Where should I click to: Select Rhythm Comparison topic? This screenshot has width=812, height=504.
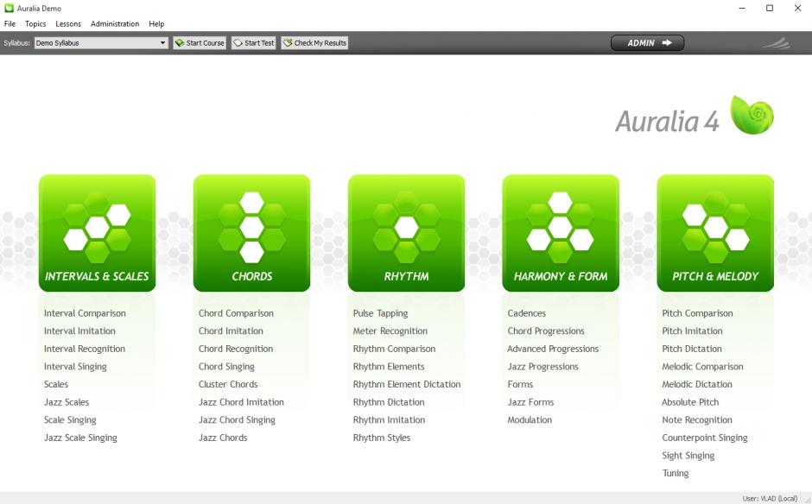click(394, 350)
